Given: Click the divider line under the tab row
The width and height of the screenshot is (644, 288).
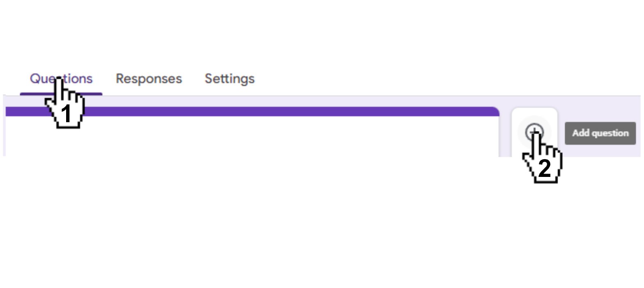Looking at the screenshot, I should coord(322,96).
